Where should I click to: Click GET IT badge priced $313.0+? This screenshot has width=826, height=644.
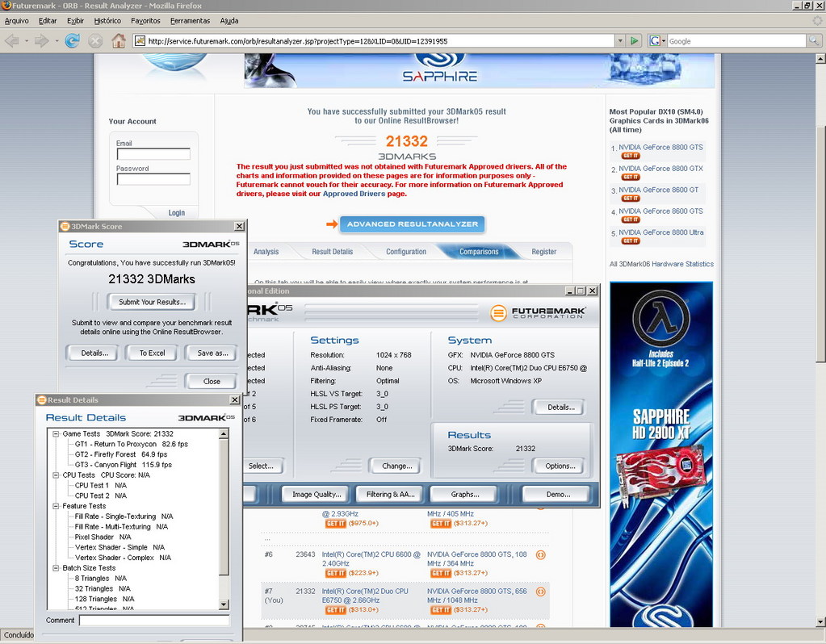336,610
